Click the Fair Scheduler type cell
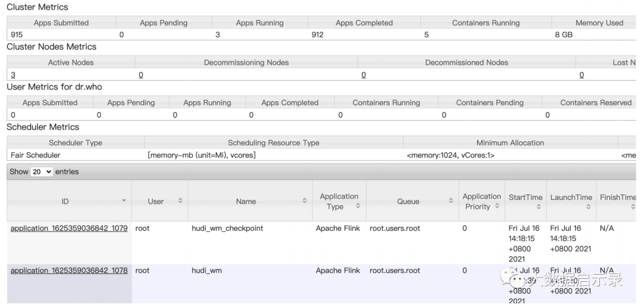Screen dimensions: 644x308 (x=35, y=155)
